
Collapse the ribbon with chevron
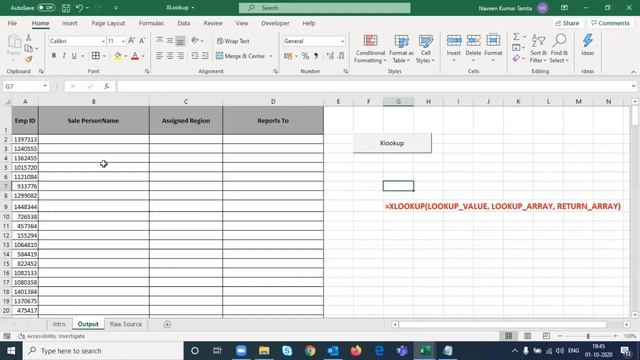633,72
